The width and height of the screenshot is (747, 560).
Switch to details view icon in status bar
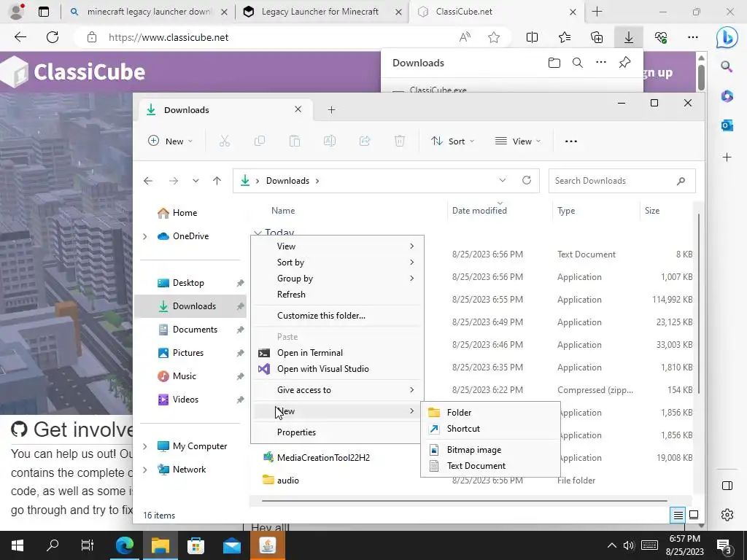(678, 515)
